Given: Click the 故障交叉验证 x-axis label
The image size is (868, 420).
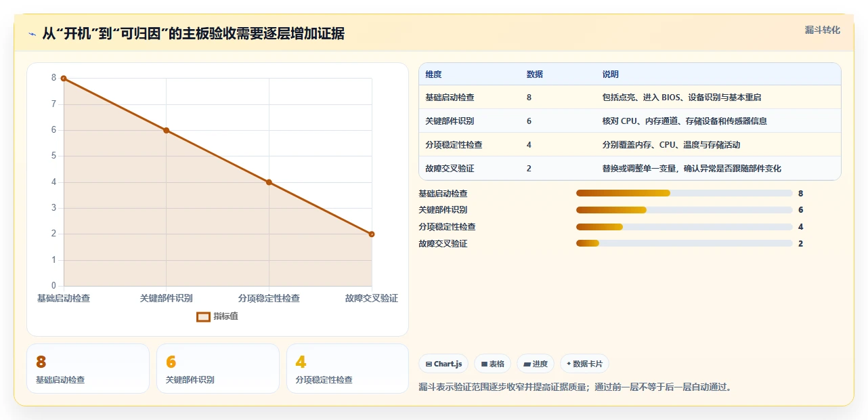Looking at the screenshot, I should (372, 298).
